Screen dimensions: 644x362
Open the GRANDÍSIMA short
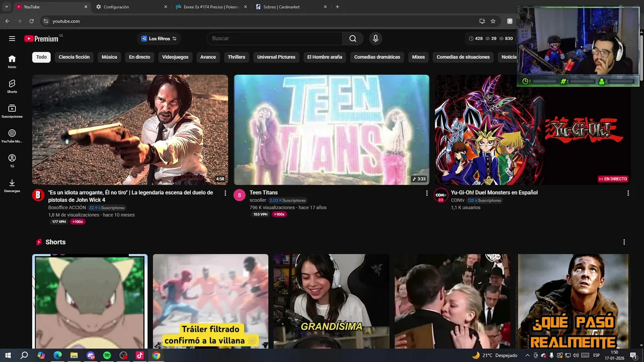[x=332, y=301]
